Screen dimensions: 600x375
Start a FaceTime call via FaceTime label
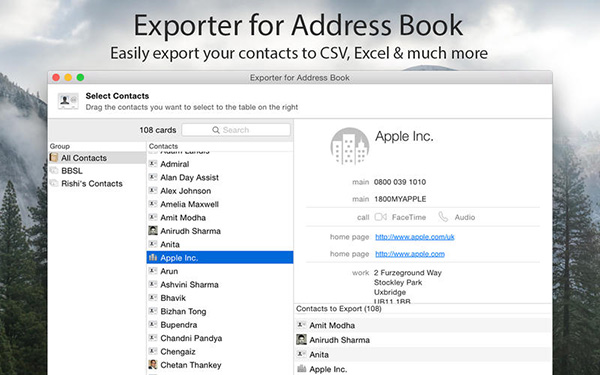click(409, 217)
